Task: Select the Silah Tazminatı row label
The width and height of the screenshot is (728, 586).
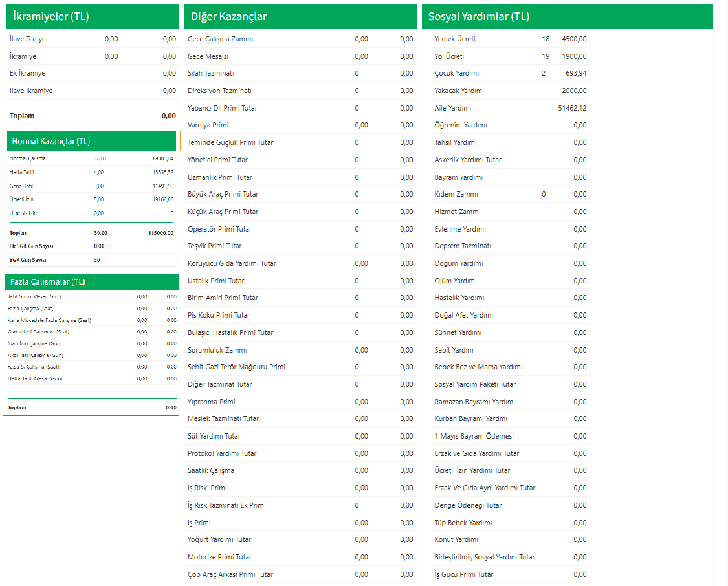Action: coord(210,73)
